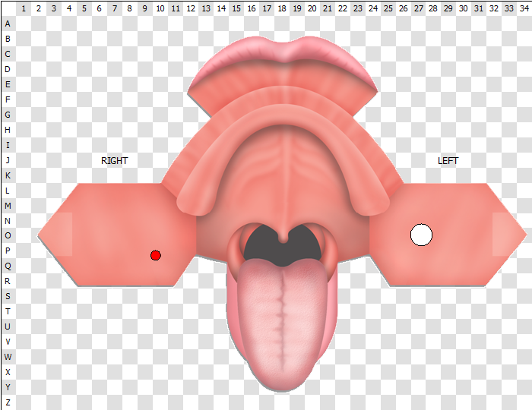Select row header O
The image size is (532, 410).
point(8,235)
